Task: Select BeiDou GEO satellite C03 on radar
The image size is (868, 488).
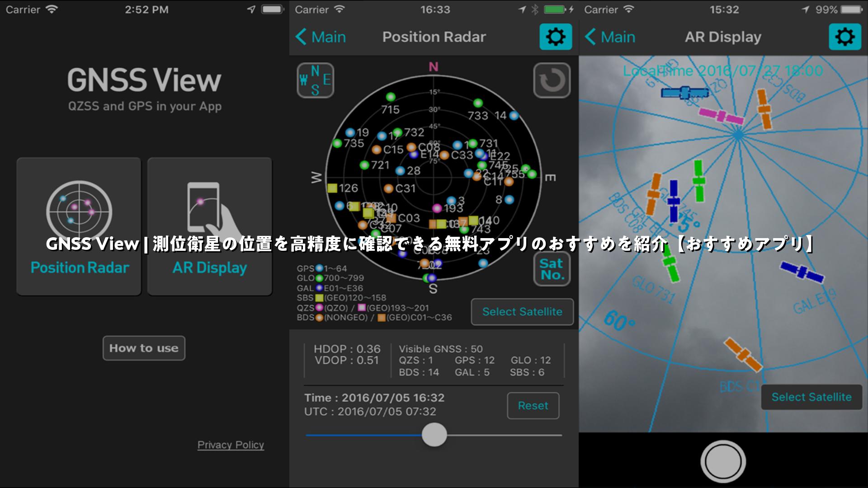Action: click(x=392, y=219)
